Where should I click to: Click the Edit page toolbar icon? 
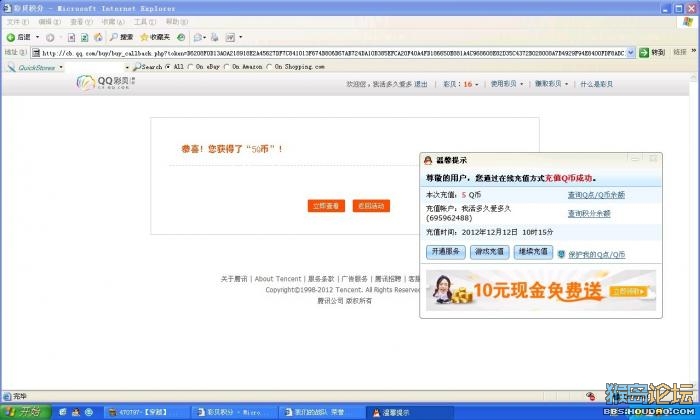tap(230, 37)
